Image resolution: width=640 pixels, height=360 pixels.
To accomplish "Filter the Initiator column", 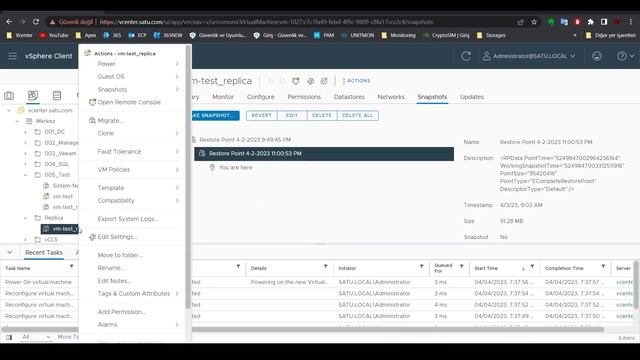I will [421, 267].
